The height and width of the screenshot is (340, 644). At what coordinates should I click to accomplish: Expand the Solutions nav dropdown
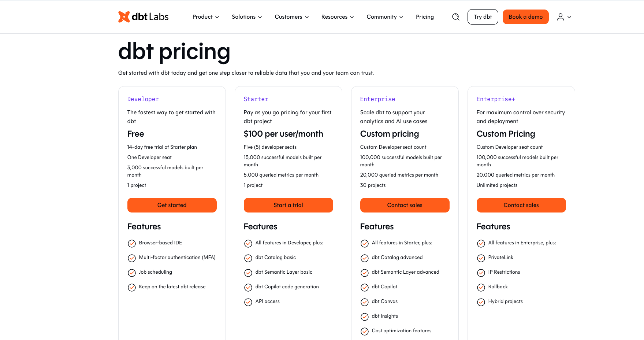(x=247, y=17)
